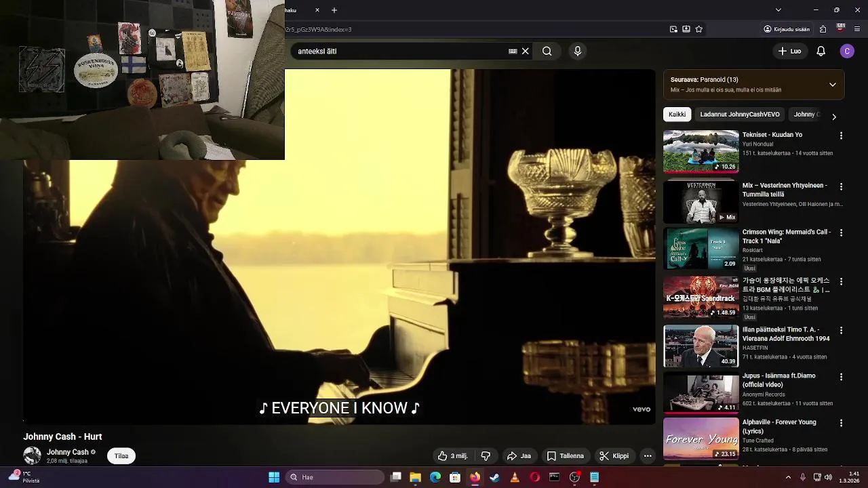Click the install/download icon in the address bar
The width and height of the screenshot is (868, 488).
[686, 29]
